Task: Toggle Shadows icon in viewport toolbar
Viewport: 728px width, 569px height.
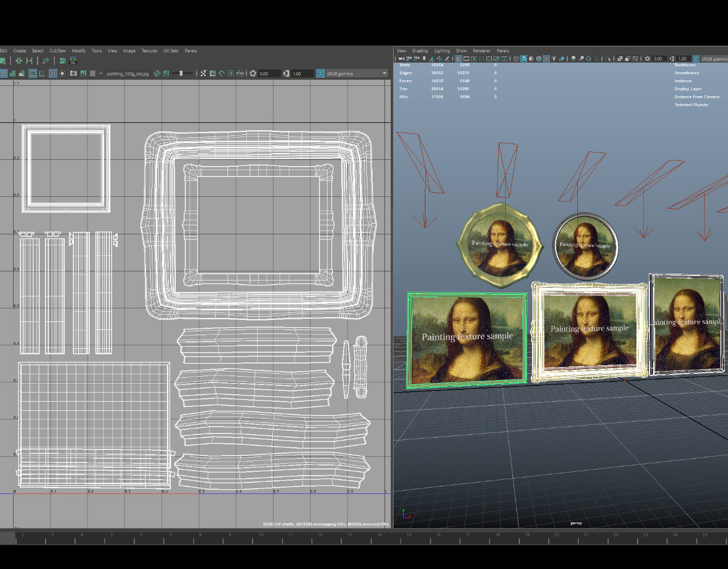Action: pyautogui.click(x=562, y=59)
